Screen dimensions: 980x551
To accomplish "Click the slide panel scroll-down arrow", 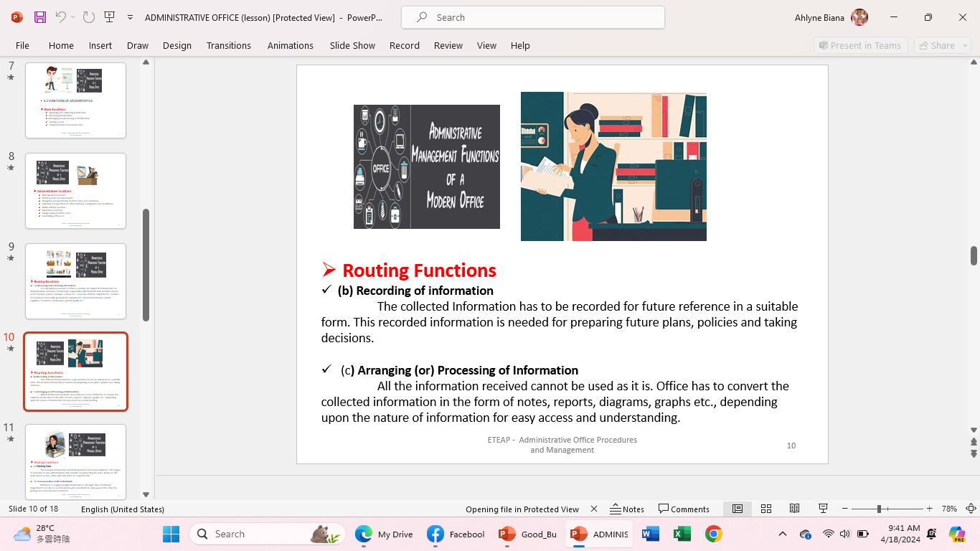I will pyautogui.click(x=146, y=495).
